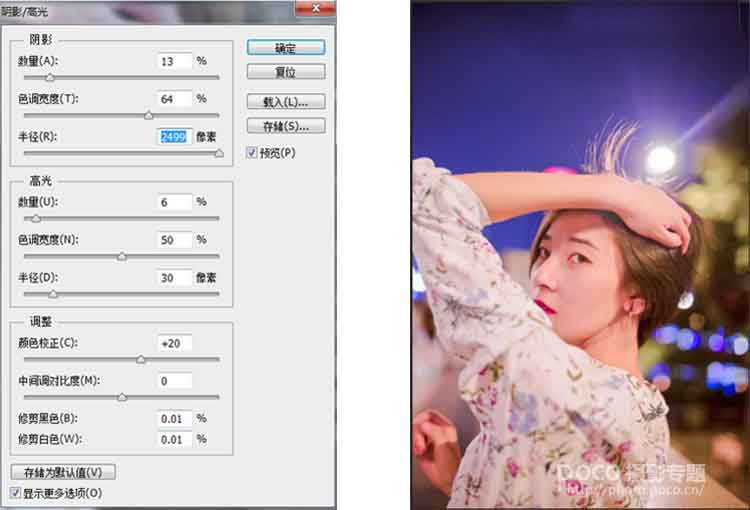Viewport: 750px width, 510px height.
Task: Click the 修剪黑色(B) value field
Action: pyautogui.click(x=175, y=419)
